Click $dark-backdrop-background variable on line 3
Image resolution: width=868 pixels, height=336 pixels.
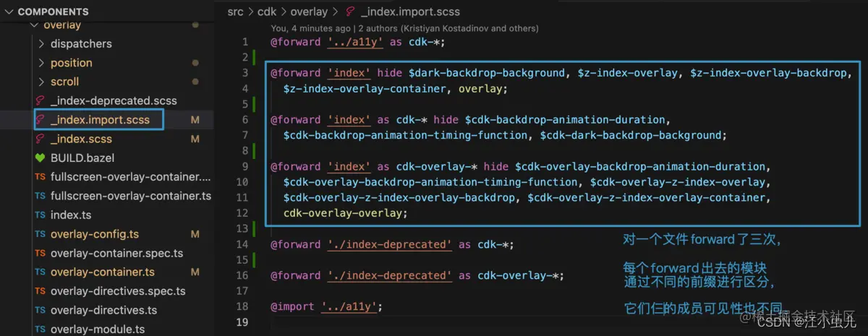pyautogui.click(x=486, y=73)
